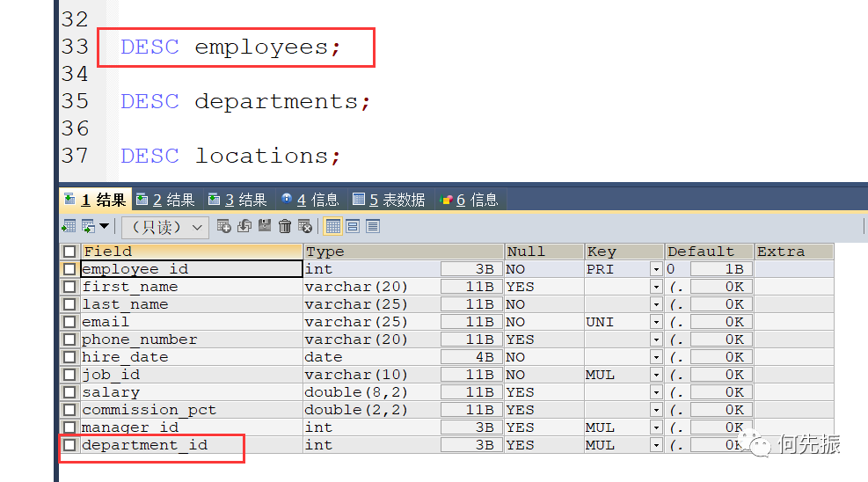This screenshot has width=868, height=482.
Task: Click line 35 DESC departments; in editor
Action: [245, 101]
